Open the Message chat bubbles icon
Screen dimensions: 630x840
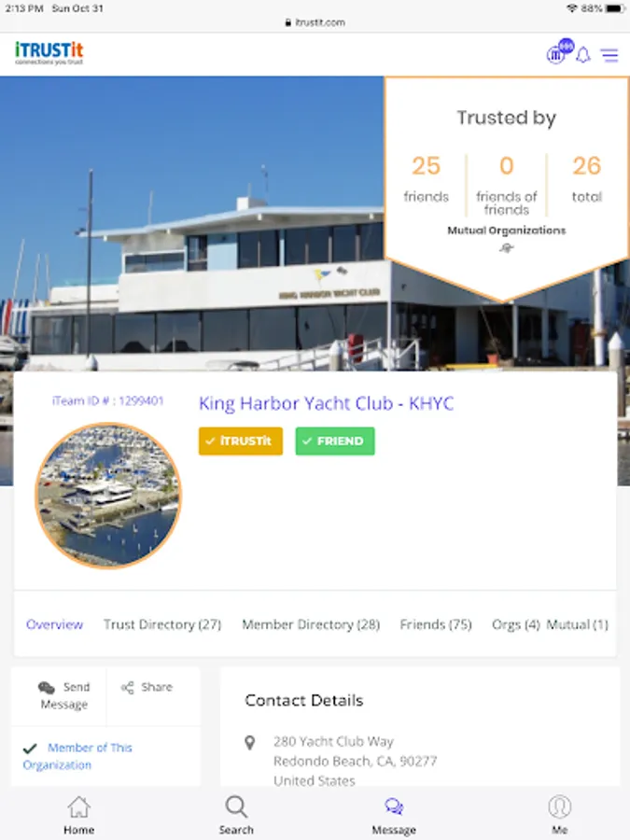(394, 806)
